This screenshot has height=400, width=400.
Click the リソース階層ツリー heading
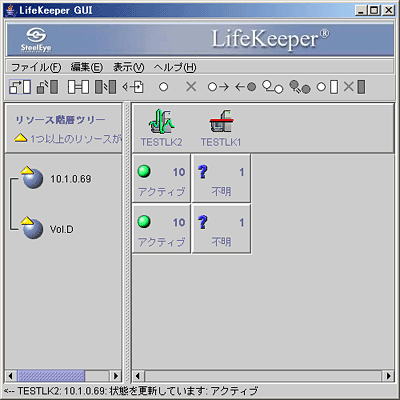[60, 120]
